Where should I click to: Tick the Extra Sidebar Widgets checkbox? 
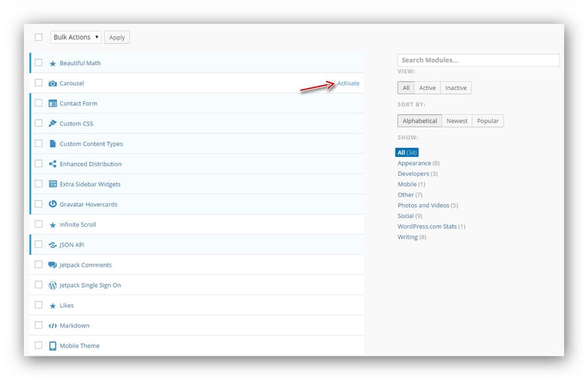39,184
